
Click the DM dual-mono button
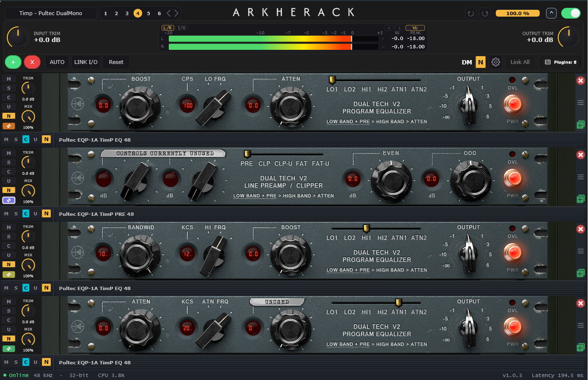[467, 62]
